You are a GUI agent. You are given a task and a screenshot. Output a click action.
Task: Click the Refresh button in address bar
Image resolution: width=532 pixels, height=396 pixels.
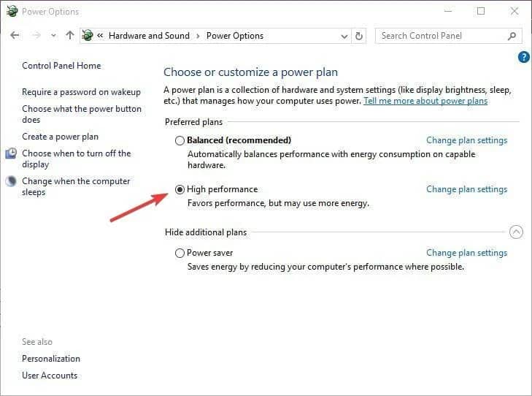(x=359, y=35)
